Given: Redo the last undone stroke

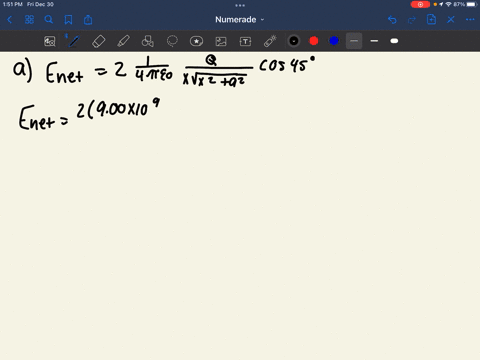Looking at the screenshot, I should point(412,20).
